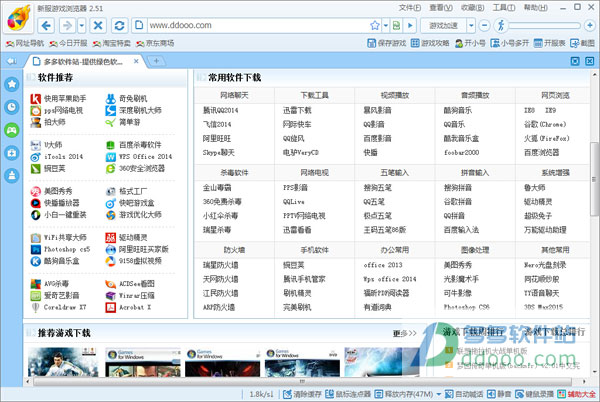This screenshot has width=600, height=402.
Task: Click the blue briefcase plus sidebar icon
Action: (x=12, y=153)
